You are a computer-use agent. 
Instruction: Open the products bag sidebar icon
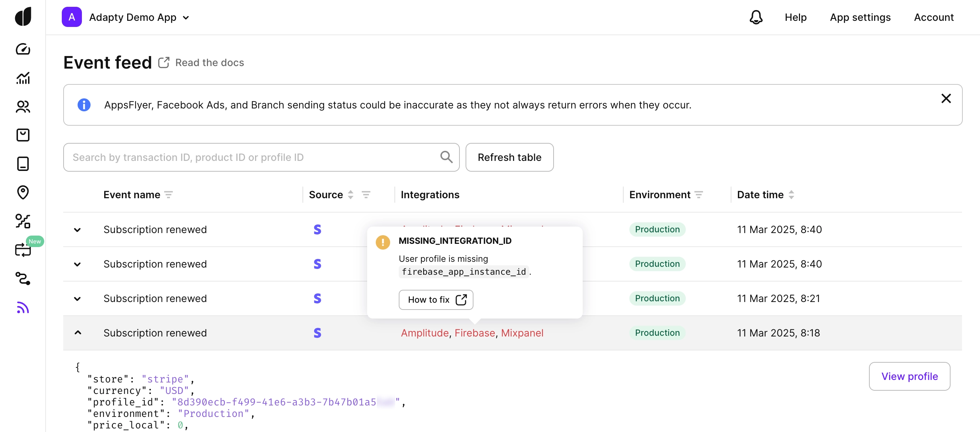coord(23,135)
